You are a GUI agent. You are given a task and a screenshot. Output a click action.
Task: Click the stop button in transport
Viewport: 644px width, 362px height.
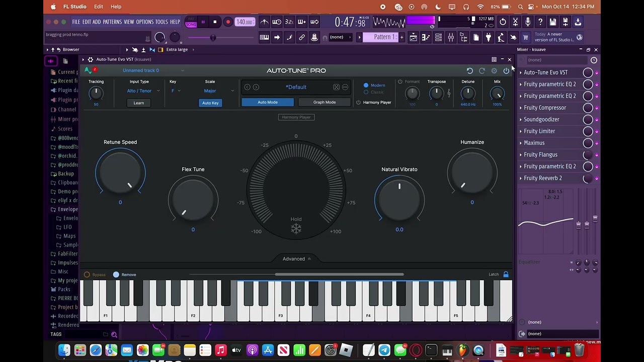click(215, 22)
